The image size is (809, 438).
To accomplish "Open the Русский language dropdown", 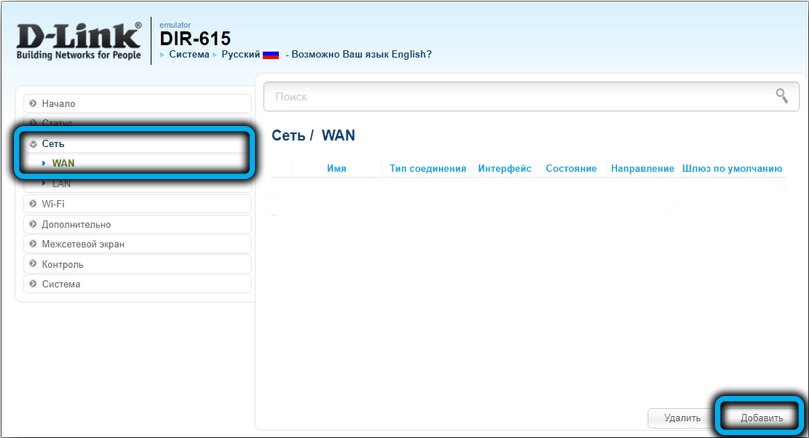I will click(x=240, y=54).
